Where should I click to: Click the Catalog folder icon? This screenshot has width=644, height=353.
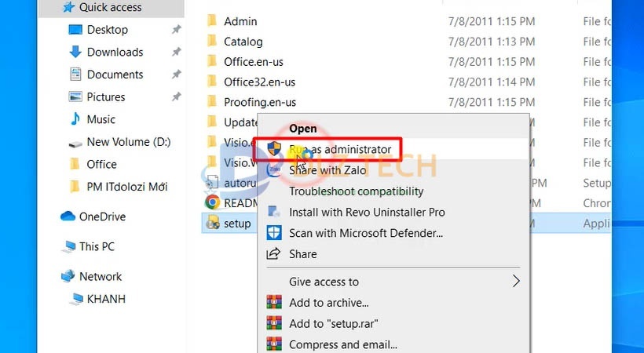point(212,41)
